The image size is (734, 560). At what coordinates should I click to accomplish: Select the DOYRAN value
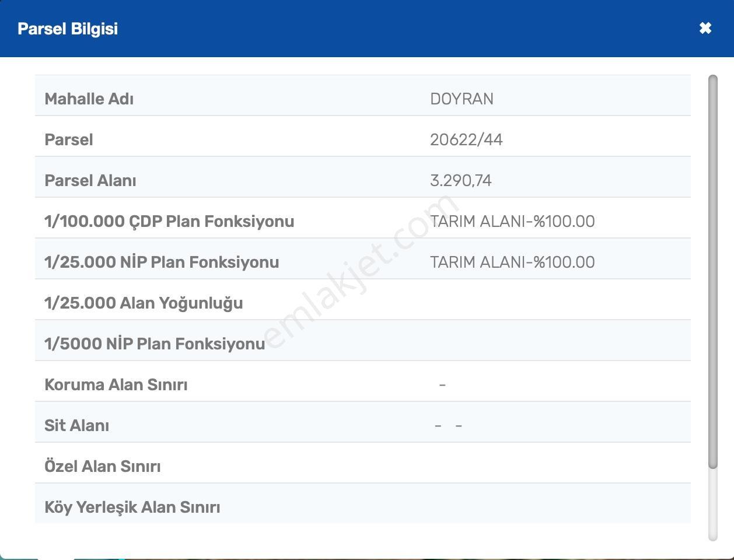462,99
